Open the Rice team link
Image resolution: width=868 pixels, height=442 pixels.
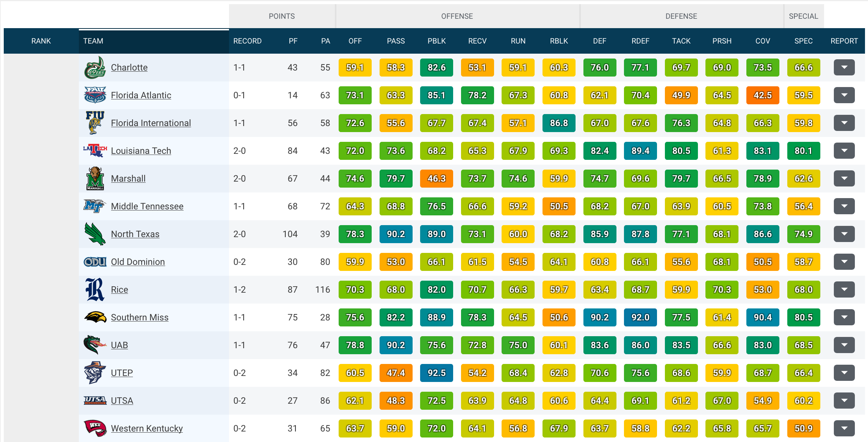point(119,290)
